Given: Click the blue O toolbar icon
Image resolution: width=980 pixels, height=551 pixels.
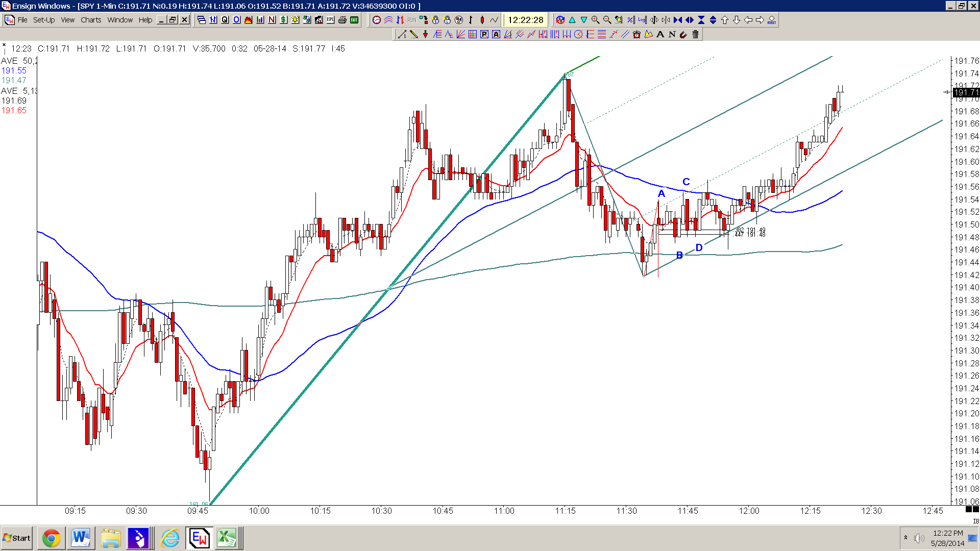Looking at the screenshot, I should [237, 20].
